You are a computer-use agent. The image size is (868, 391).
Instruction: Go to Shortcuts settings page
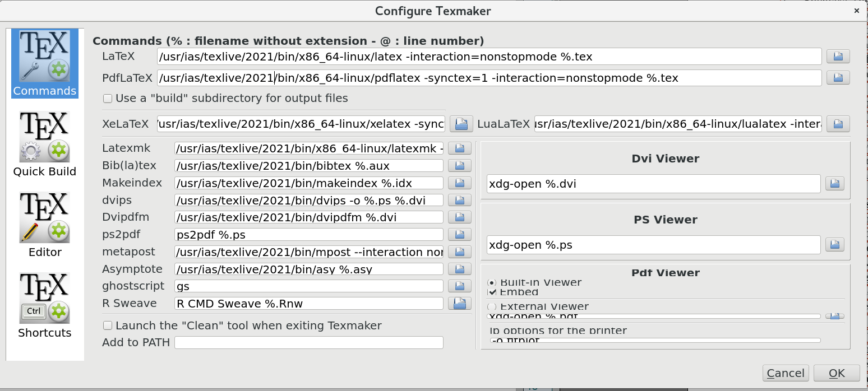coord(45,306)
